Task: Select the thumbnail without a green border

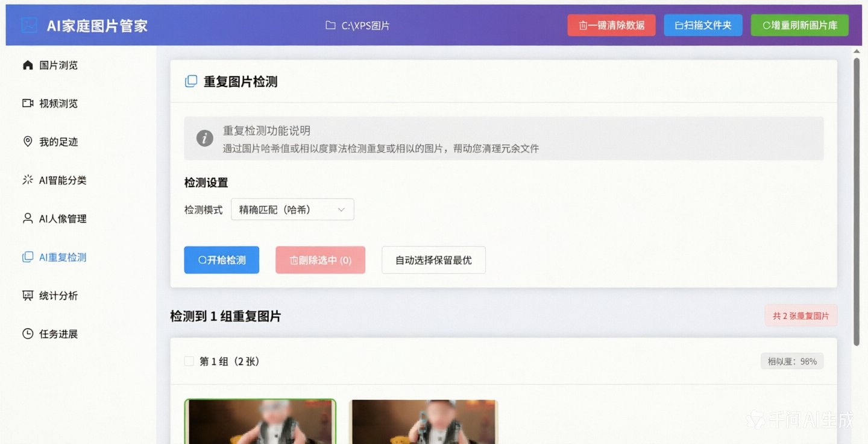Action: [x=424, y=422]
